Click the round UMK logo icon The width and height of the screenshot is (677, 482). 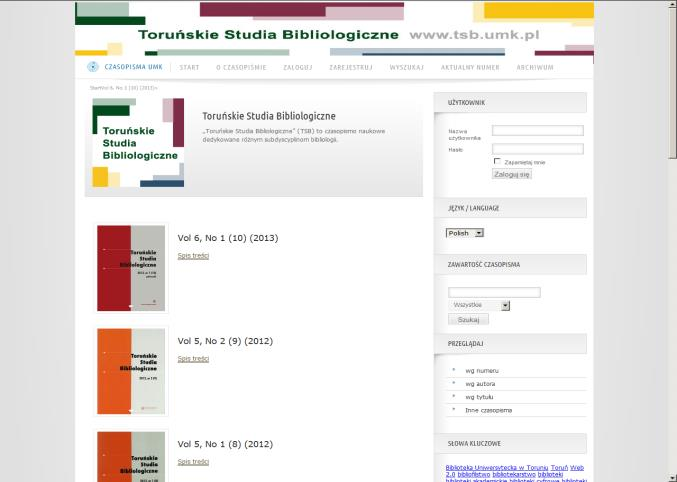[x=93, y=67]
